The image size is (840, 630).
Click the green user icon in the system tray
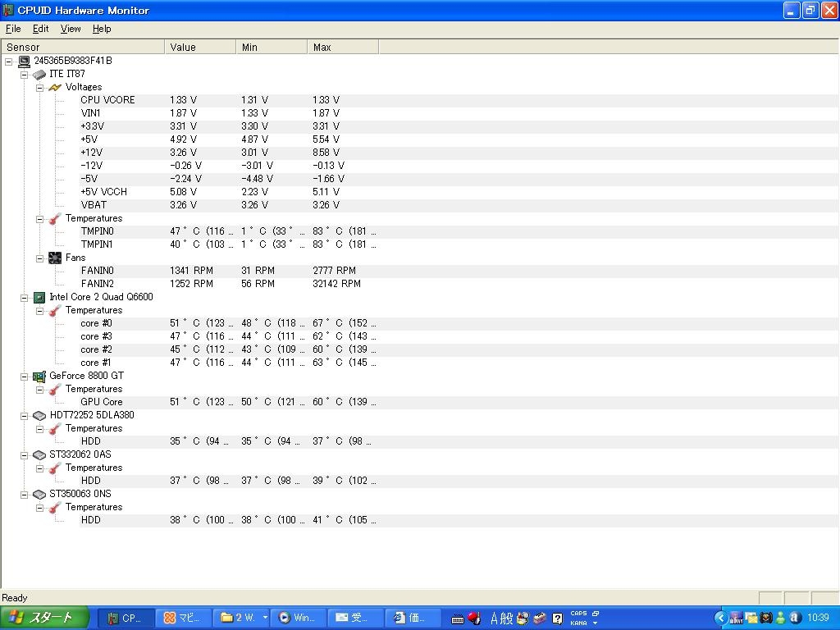coord(781,618)
